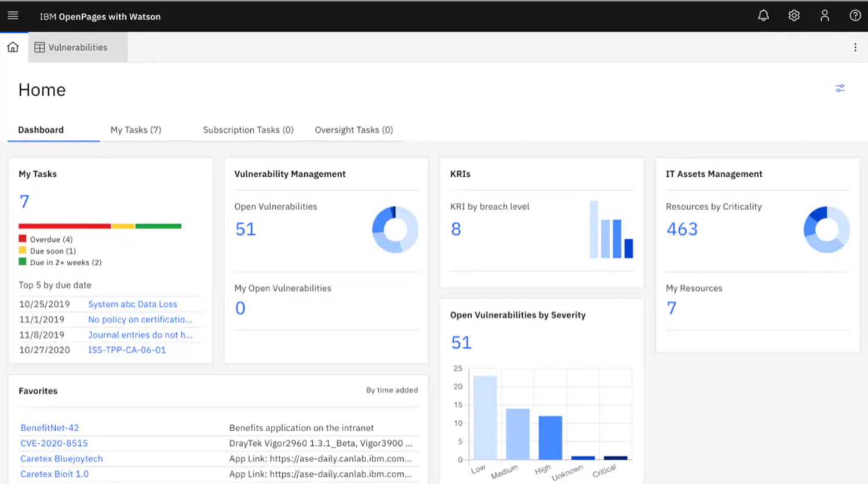This screenshot has width=868, height=484.
Task: Open the notifications bell
Action: pyautogui.click(x=763, y=16)
